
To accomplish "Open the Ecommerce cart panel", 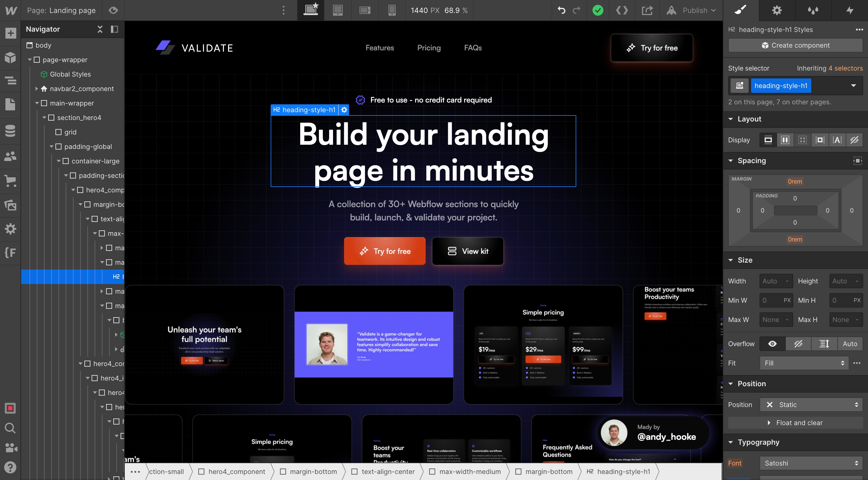I will click(x=11, y=181).
